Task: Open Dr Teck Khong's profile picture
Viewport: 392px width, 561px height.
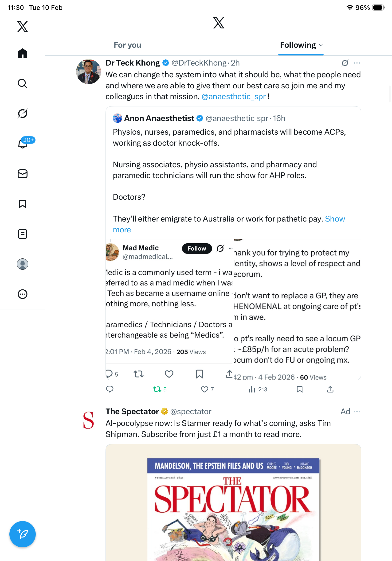Action: pyautogui.click(x=88, y=72)
